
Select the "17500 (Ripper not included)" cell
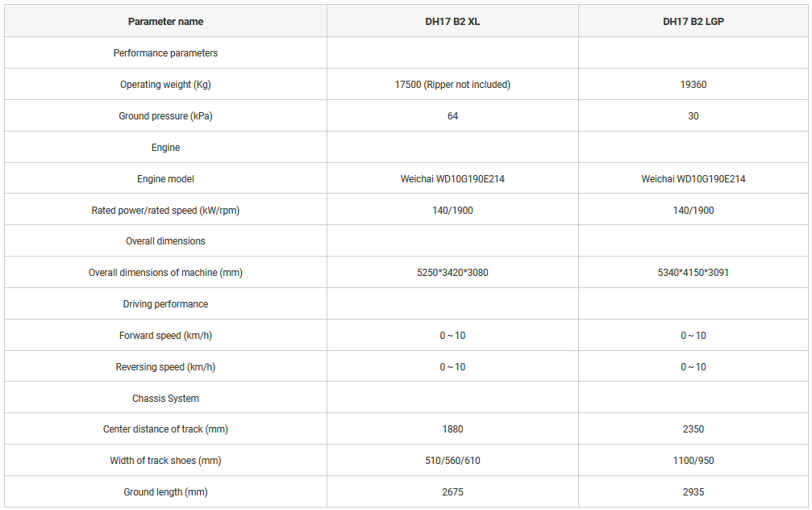coord(452,85)
